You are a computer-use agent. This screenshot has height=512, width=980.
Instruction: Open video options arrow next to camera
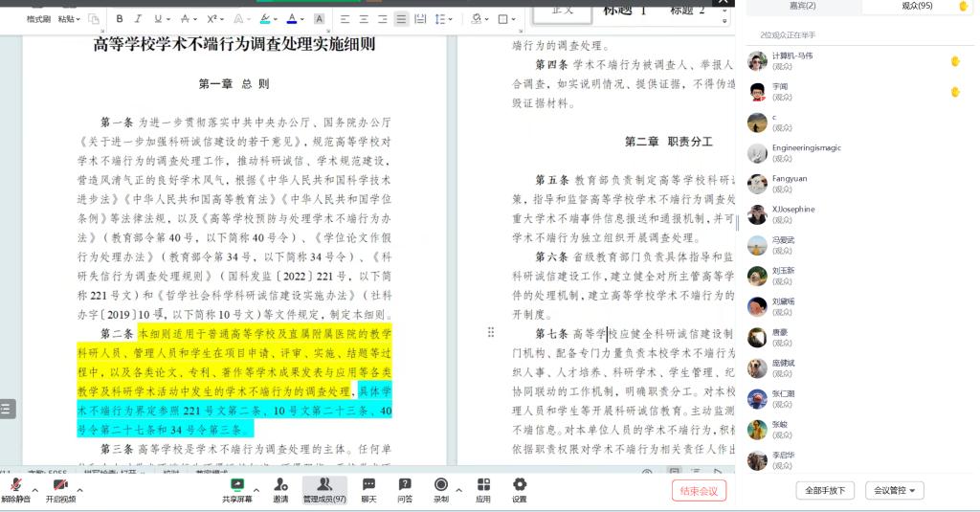80,490
